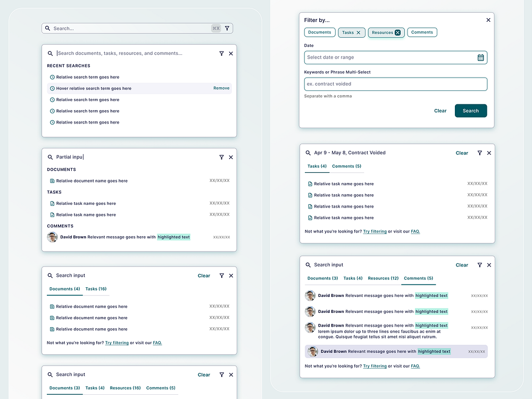Open the filter icon in the top search bar
The height and width of the screenshot is (399, 532).
click(227, 28)
